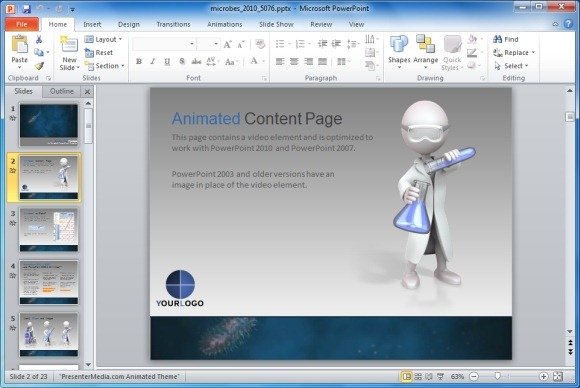Go to next slide arrow
580x388 pixels.
570,352
